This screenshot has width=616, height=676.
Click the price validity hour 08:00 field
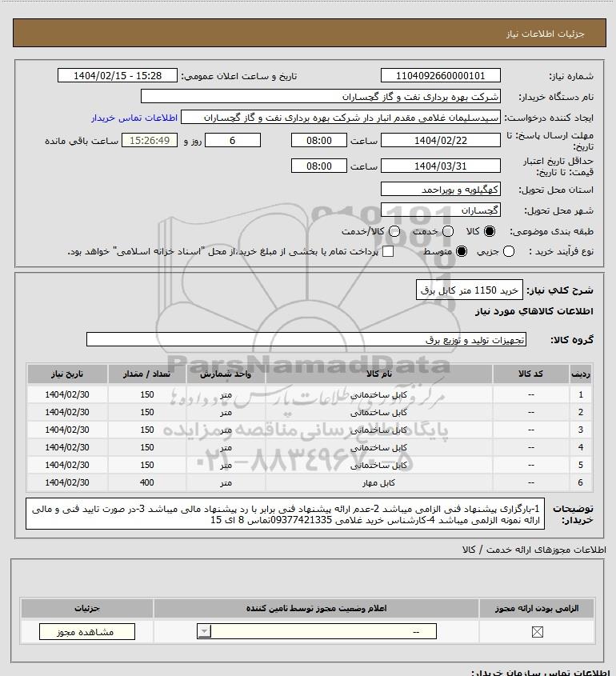[319, 166]
